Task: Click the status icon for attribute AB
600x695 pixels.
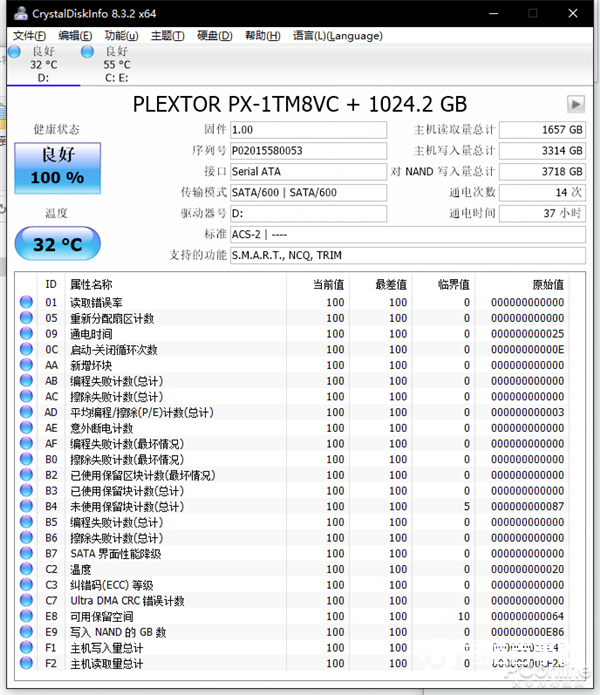Action: coord(27,380)
